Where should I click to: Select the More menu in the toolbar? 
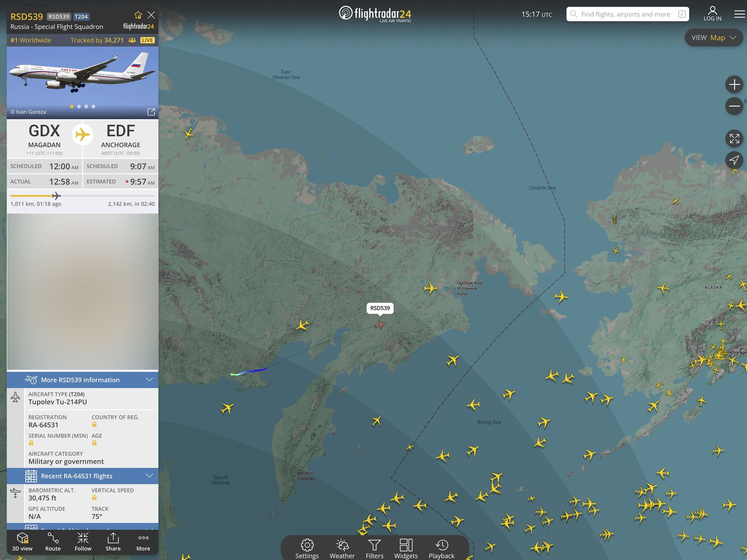click(x=143, y=542)
